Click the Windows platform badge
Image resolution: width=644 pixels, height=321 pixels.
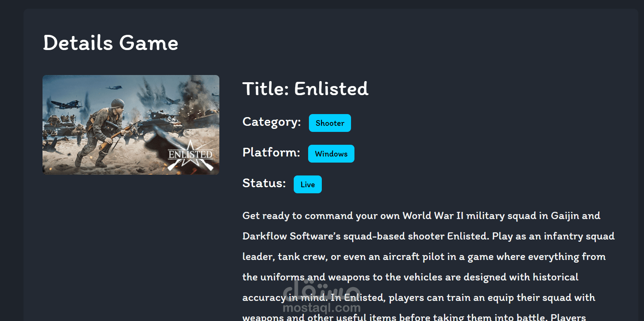click(331, 153)
